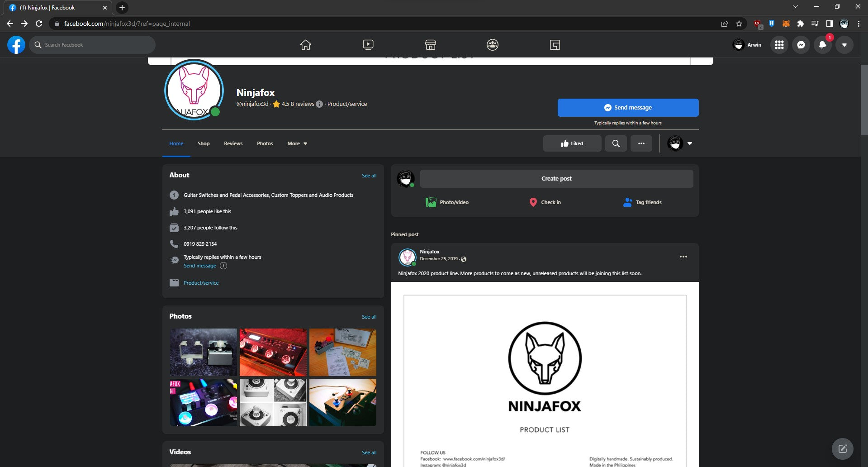The width and height of the screenshot is (868, 467).
Task: Unlike the Ninjafox page via Liked button
Action: [x=572, y=143]
